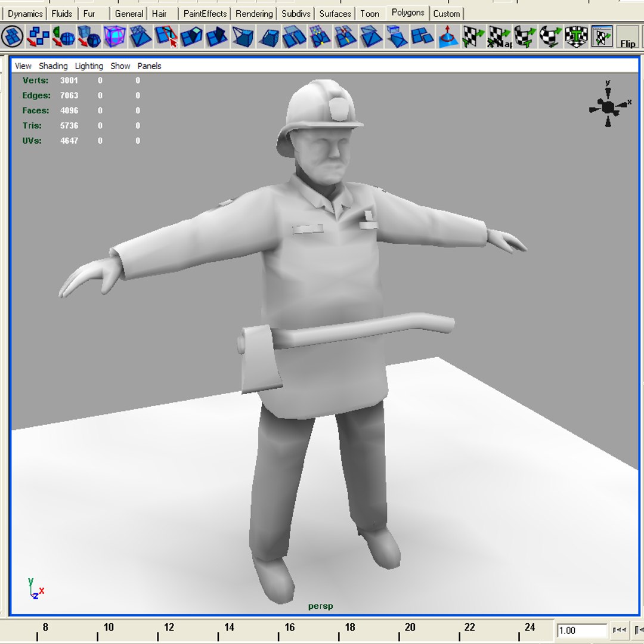The image size is (644, 644).
Task: Click the Bevel shelf icon
Action: (268, 36)
